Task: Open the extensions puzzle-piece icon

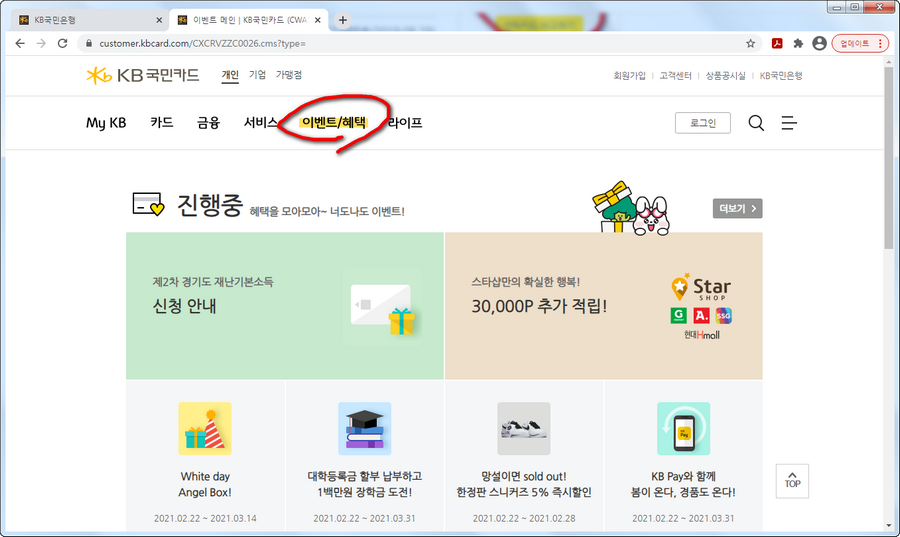Action: click(798, 44)
